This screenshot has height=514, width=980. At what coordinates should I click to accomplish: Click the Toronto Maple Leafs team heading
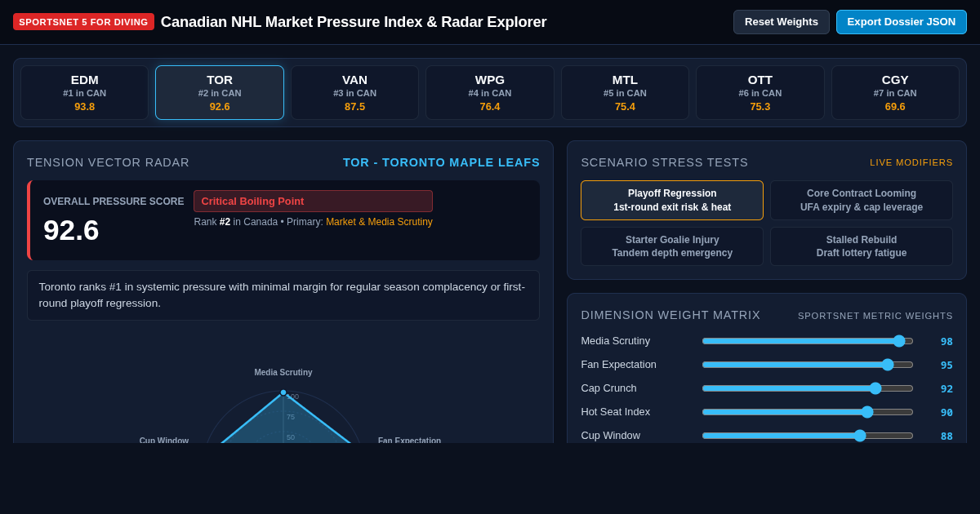pos(441,162)
